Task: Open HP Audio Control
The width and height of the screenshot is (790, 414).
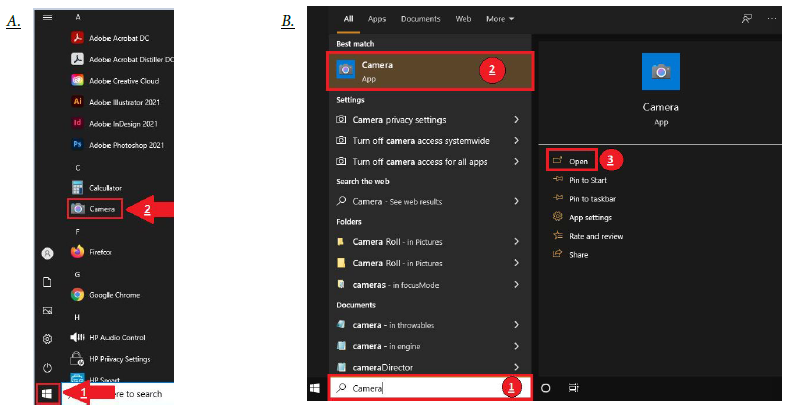Action: coord(116,337)
